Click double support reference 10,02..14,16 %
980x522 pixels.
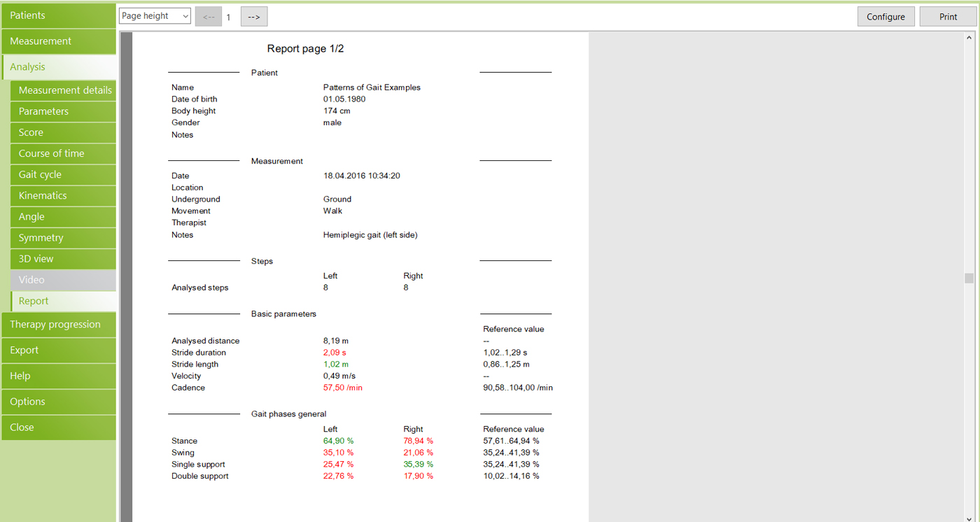click(511, 477)
